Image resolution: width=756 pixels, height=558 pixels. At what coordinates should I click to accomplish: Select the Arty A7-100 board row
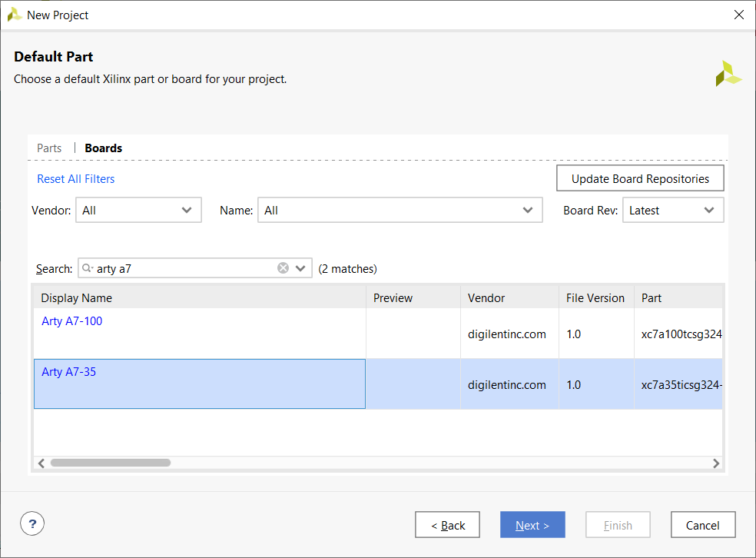click(377, 334)
